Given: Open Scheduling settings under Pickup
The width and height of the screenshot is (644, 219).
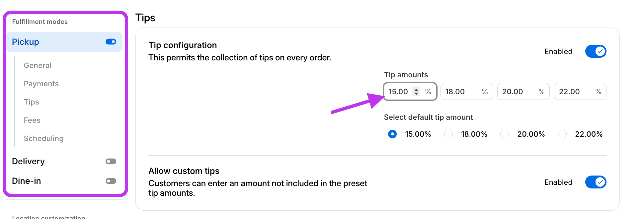Looking at the screenshot, I should point(43,138).
